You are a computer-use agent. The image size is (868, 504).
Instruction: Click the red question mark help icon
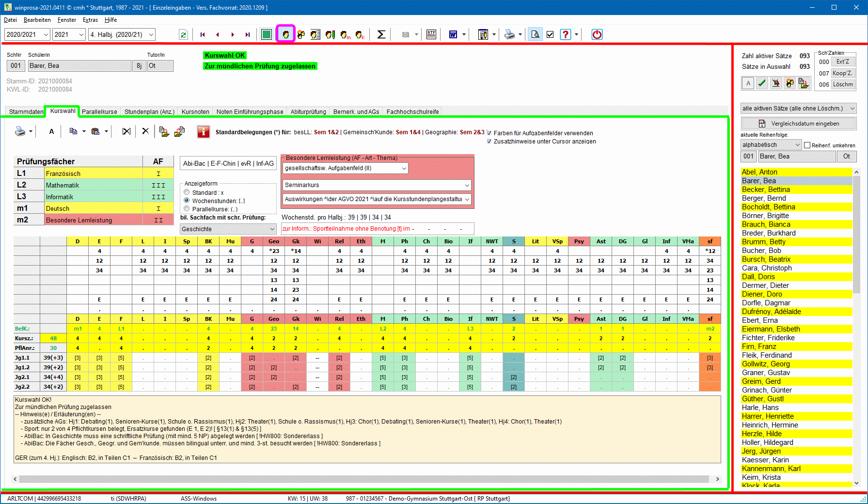point(565,34)
